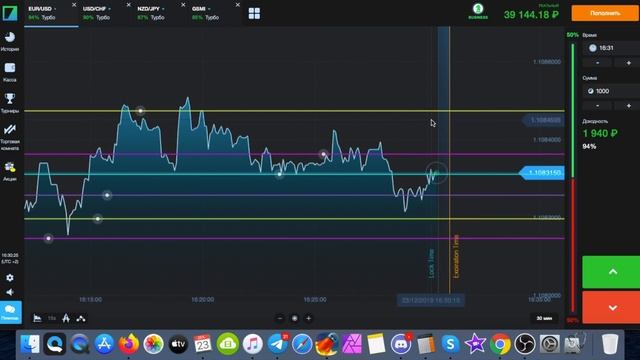Decrease trade amount with minus button
The height and width of the screenshot is (360, 640).
598,106
